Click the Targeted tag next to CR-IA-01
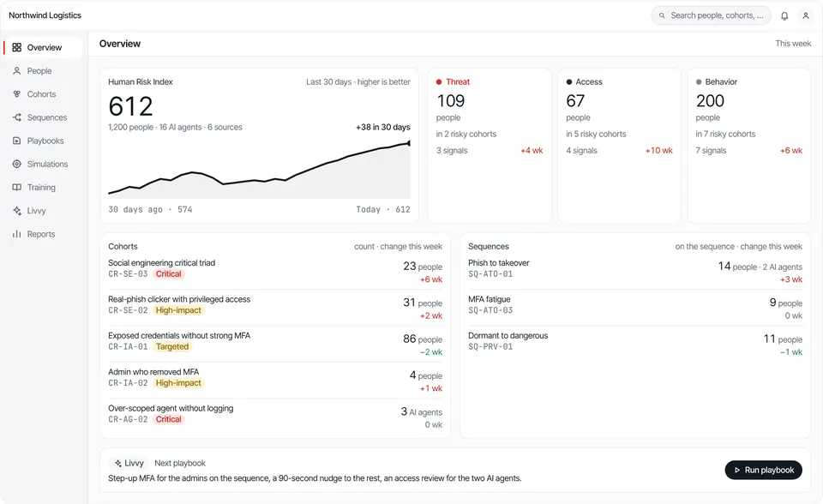This screenshot has width=823, height=504. tap(172, 346)
